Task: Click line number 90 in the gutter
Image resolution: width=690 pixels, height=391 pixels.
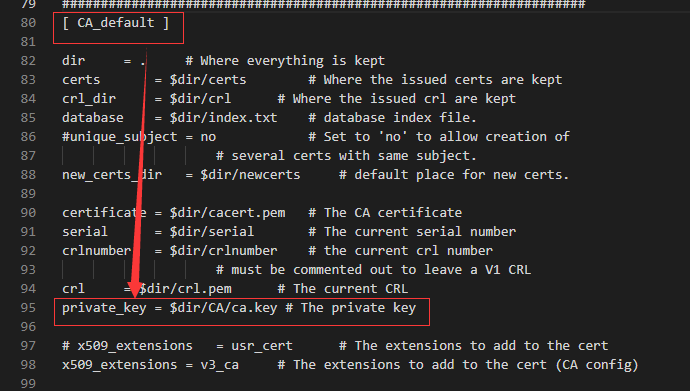Action: click(28, 213)
